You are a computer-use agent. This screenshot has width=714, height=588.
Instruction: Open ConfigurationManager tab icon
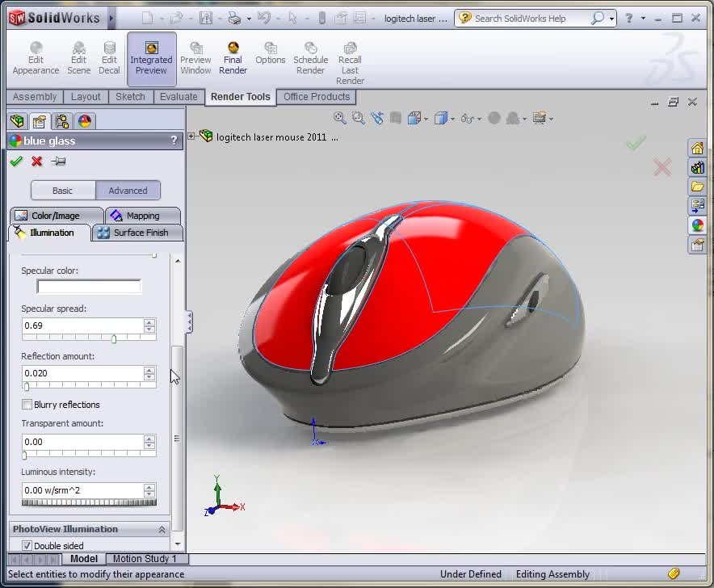pos(62,121)
